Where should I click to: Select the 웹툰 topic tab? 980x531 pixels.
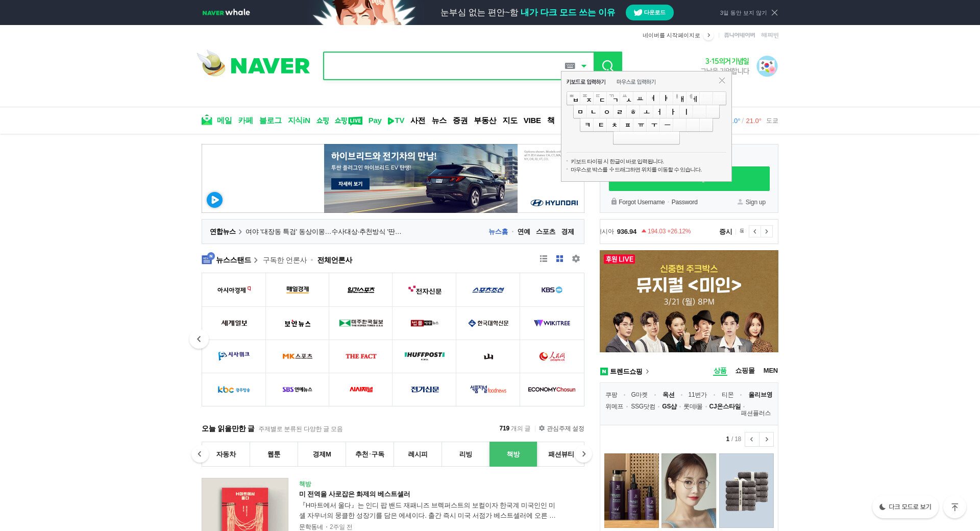pyautogui.click(x=274, y=454)
